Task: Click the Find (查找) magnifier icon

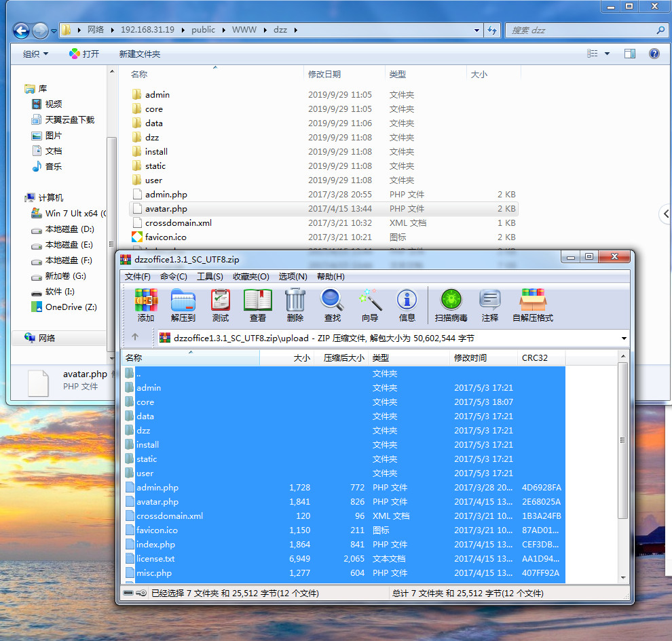Action: point(333,305)
